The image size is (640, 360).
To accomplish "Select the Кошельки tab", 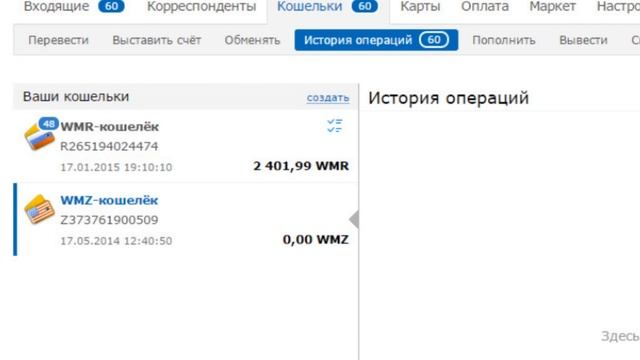I will 309,7.
